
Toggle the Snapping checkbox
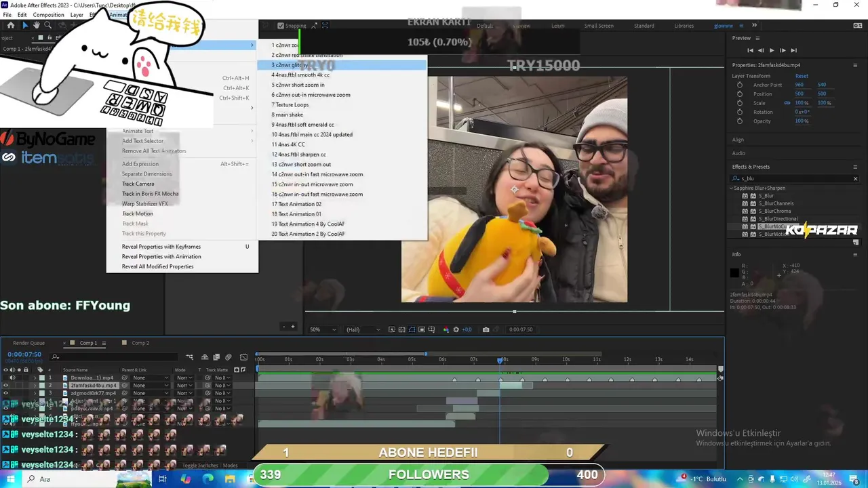[x=281, y=26]
